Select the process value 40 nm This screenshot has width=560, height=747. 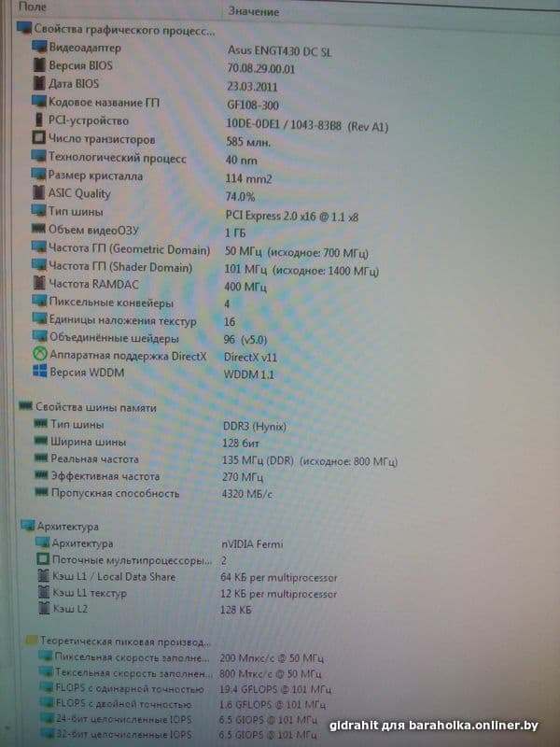(242, 160)
